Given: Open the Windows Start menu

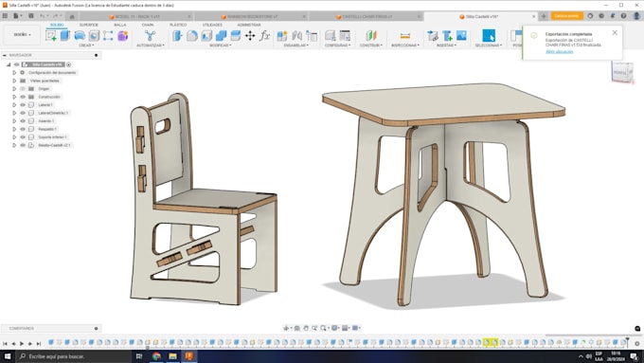Looking at the screenshot, I should coord(8,356).
